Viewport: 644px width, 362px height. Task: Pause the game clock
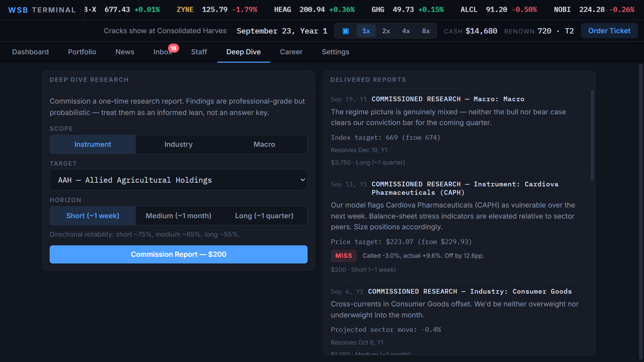[345, 31]
